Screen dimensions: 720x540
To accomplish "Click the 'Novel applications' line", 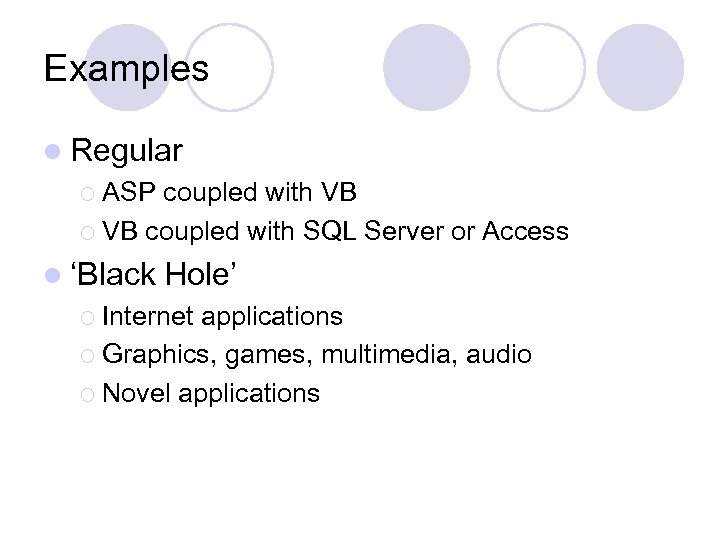I will pos(211,394).
